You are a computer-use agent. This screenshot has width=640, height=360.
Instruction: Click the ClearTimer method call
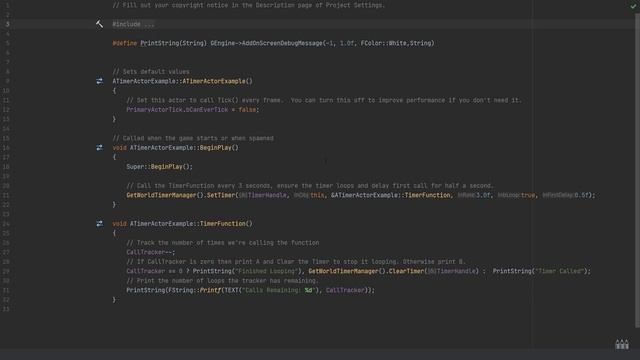click(406, 271)
